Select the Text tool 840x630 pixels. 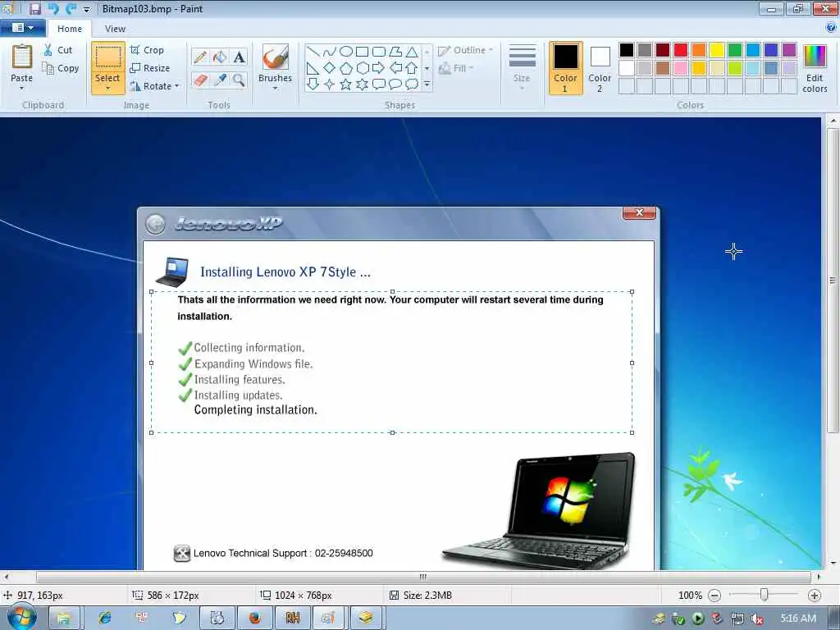(239, 57)
